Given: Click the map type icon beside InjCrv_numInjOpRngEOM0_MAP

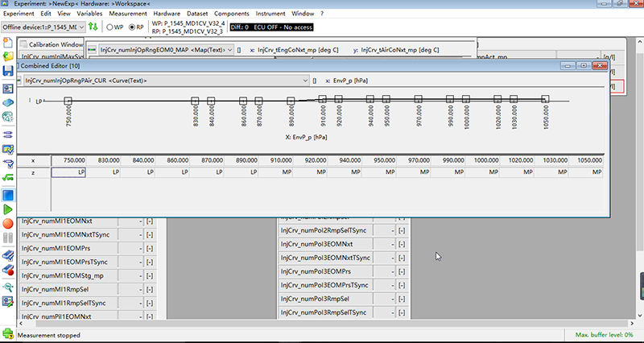Looking at the screenshot, I should [x=93, y=50].
